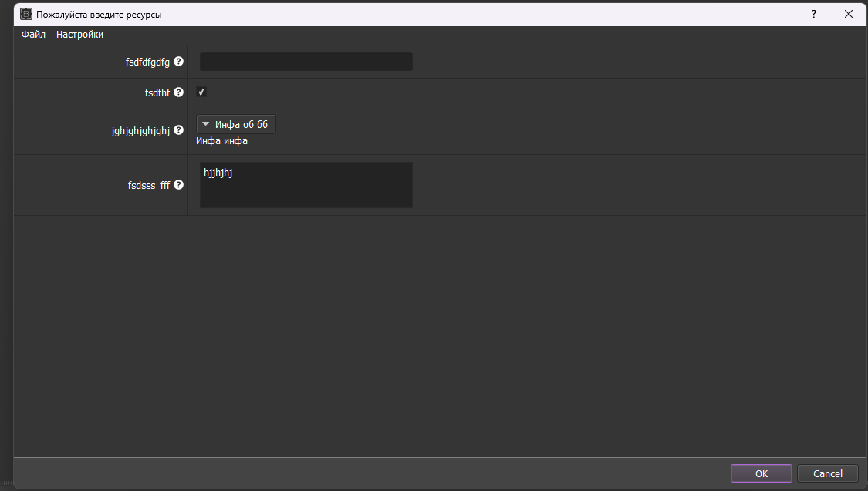868x491 pixels.
Task: Click the "Инфа инфа" description text
Action: click(x=222, y=141)
